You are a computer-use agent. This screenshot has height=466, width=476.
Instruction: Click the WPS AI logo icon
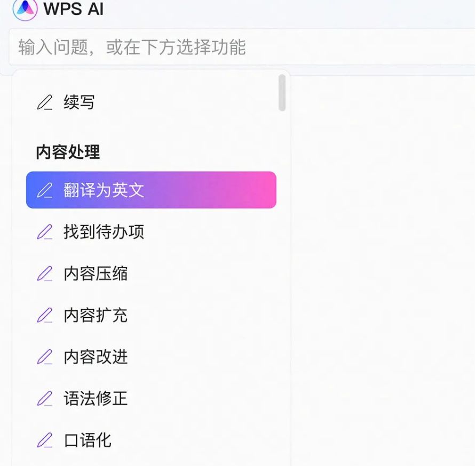point(25,9)
